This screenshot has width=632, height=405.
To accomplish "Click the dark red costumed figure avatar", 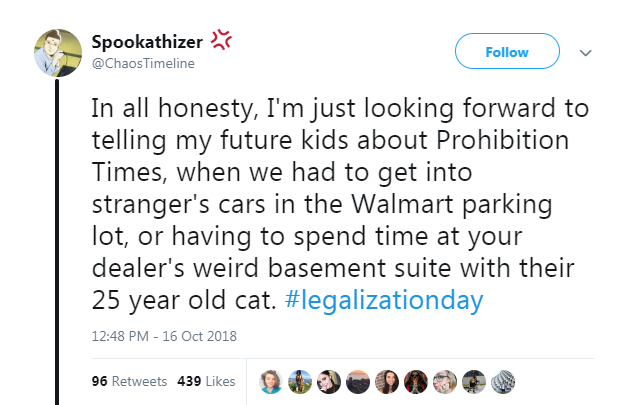I will [x=416, y=381].
